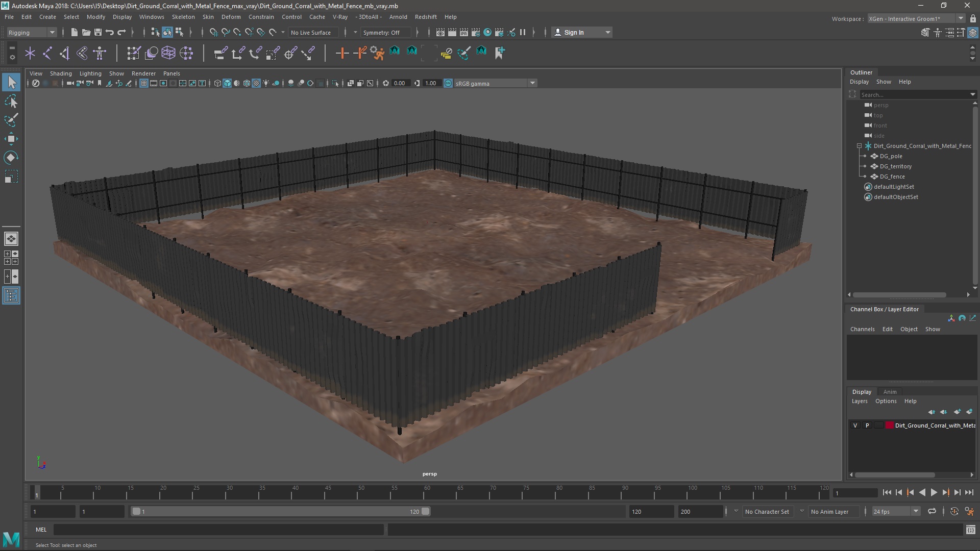Activate the Rotate tool in toolbox
Image resolution: width=980 pixels, height=551 pixels.
pos(11,158)
